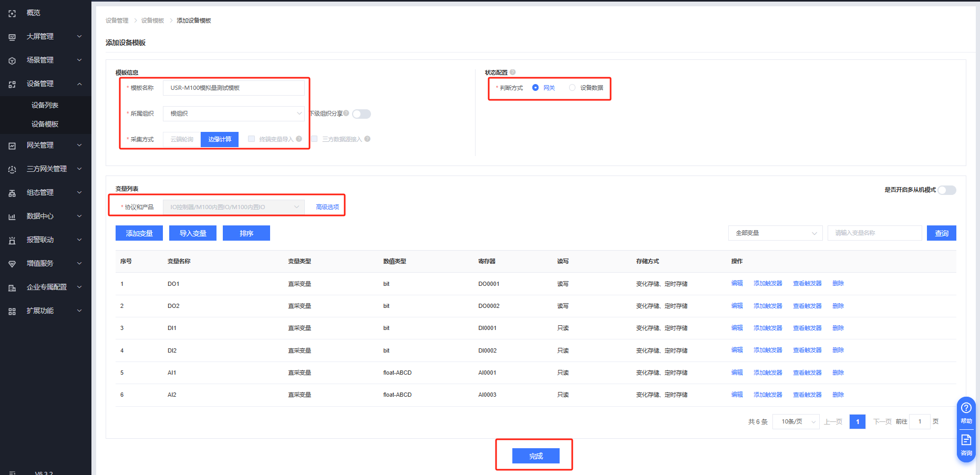Enable the 是否开启多从机模式 switch
This screenshot has width=980, height=475.
tap(947, 190)
